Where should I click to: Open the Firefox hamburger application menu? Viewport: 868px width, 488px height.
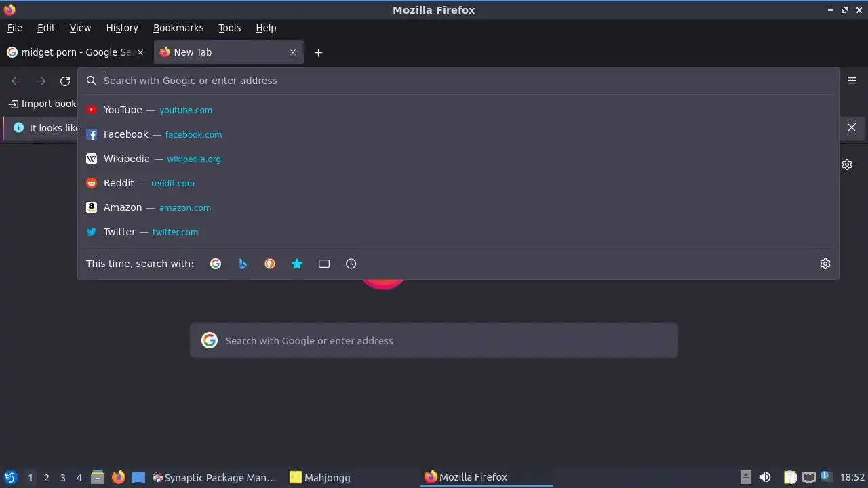(x=852, y=81)
